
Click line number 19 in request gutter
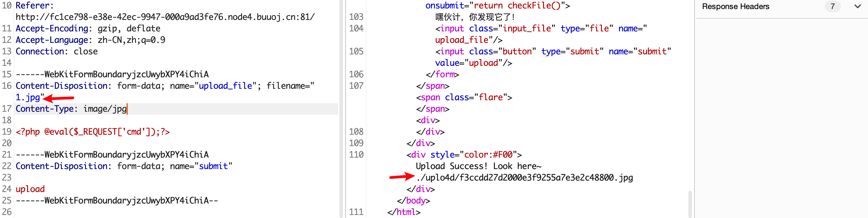7,132
